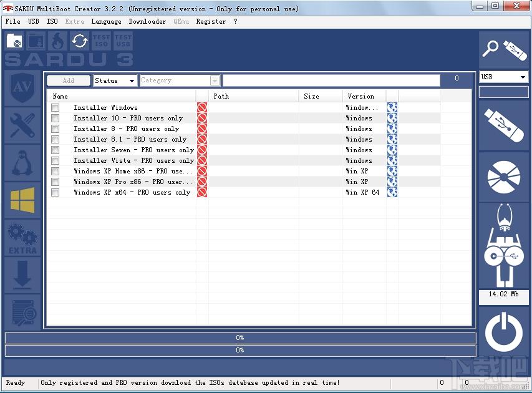Click the Test USB toolbar icon
532x393 pixels.
coord(123,41)
